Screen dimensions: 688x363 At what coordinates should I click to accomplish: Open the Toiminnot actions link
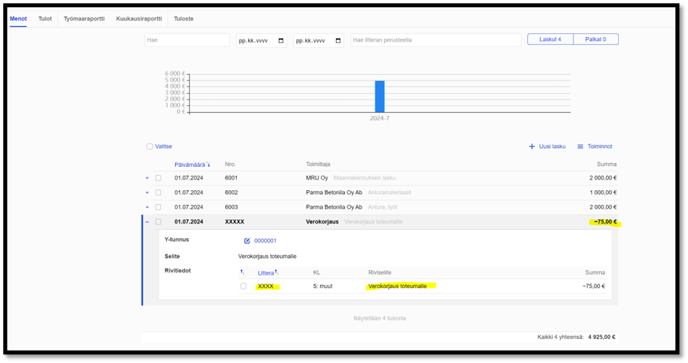600,147
